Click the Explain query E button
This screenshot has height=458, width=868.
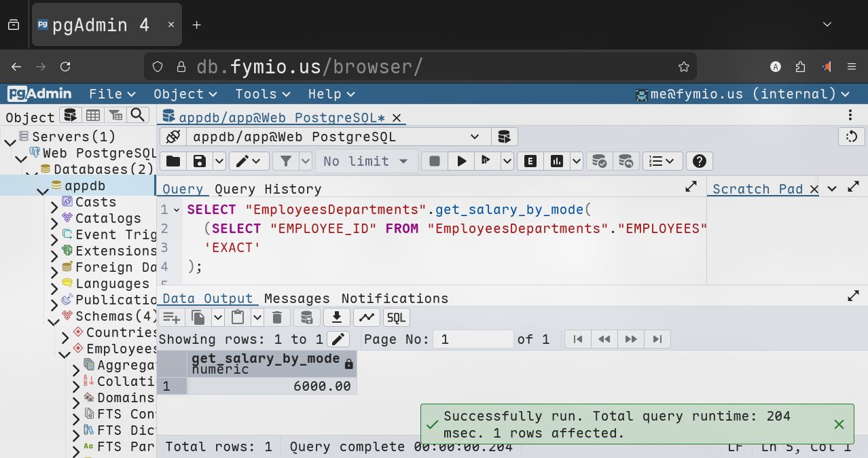pyautogui.click(x=530, y=161)
